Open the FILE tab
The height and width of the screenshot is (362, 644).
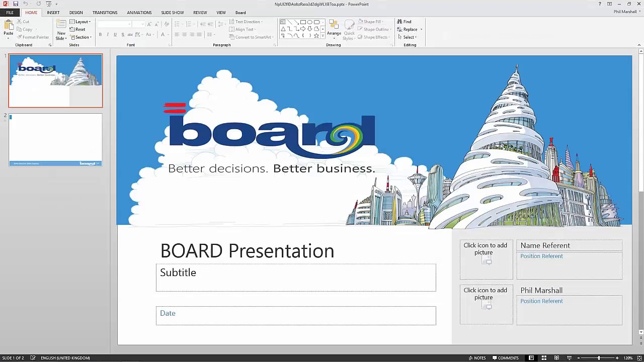click(10, 13)
